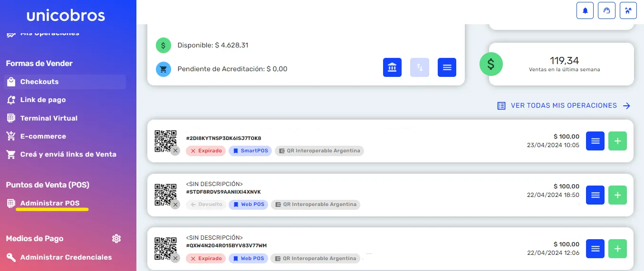Click Web POS tag on #QXW4N2G4RO15BYV83V77WM

249,259
